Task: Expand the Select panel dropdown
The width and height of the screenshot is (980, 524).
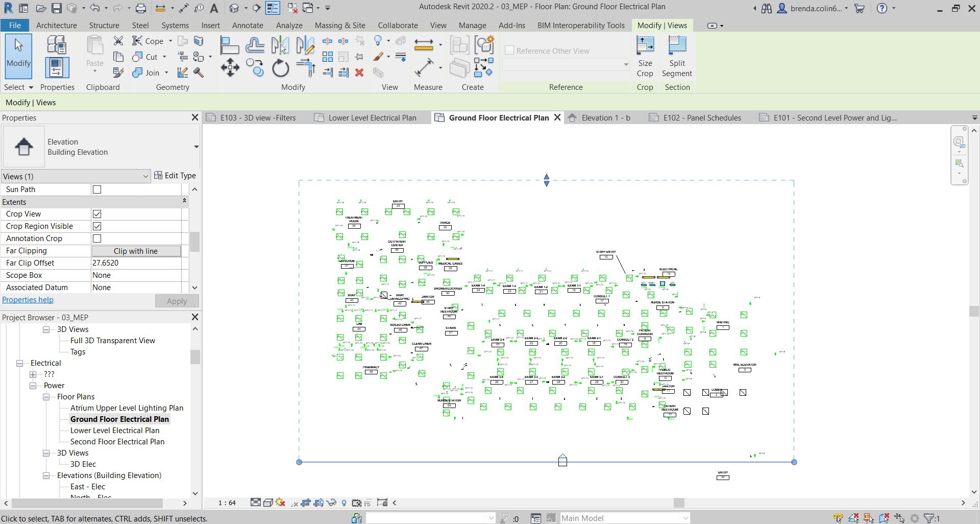Action: pyautogui.click(x=18, y=87)
